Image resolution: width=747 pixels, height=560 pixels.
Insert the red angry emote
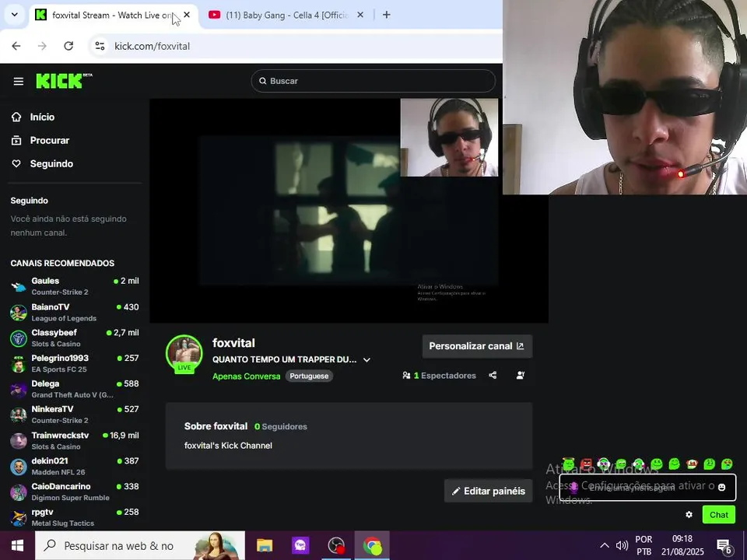point(587,464)
